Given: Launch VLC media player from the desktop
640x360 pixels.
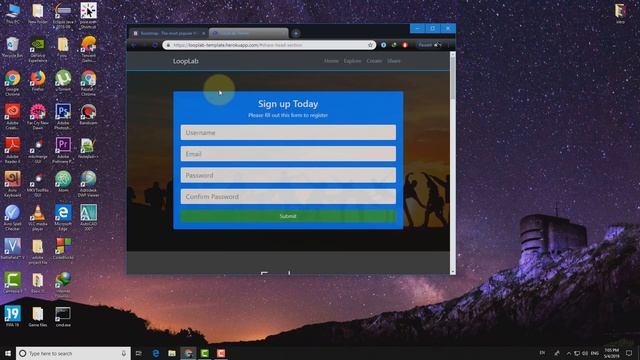Looking at the screenshot, I should coord(38,218).
